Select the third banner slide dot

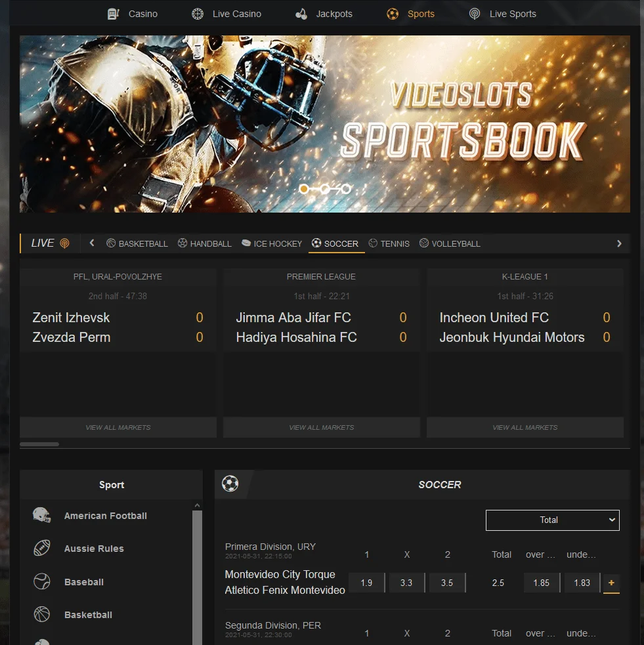click(346, 189)
